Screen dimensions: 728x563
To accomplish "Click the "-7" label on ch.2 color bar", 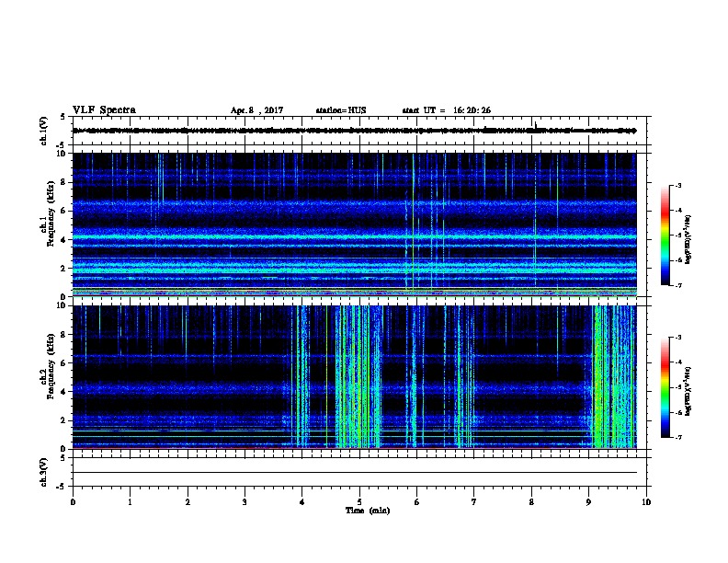I will coord(677,437).
